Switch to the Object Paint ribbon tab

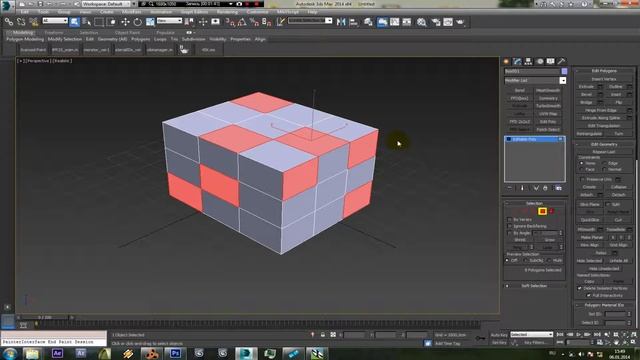pos(127,32)
